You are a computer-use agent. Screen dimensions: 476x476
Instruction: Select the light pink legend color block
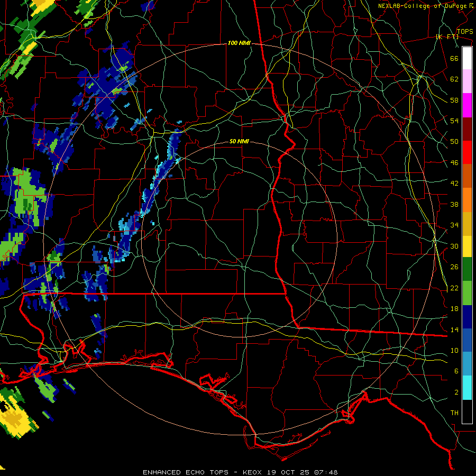[467, 81]
